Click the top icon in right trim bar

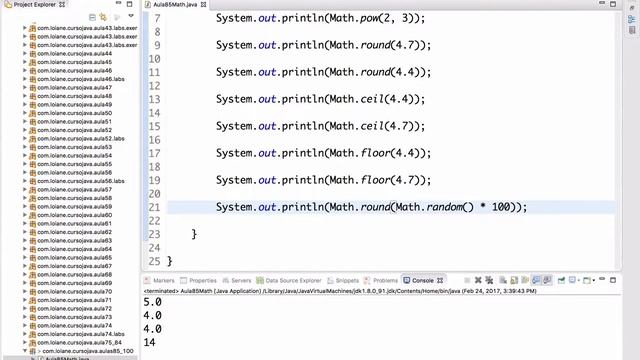(x=632, y=8)
